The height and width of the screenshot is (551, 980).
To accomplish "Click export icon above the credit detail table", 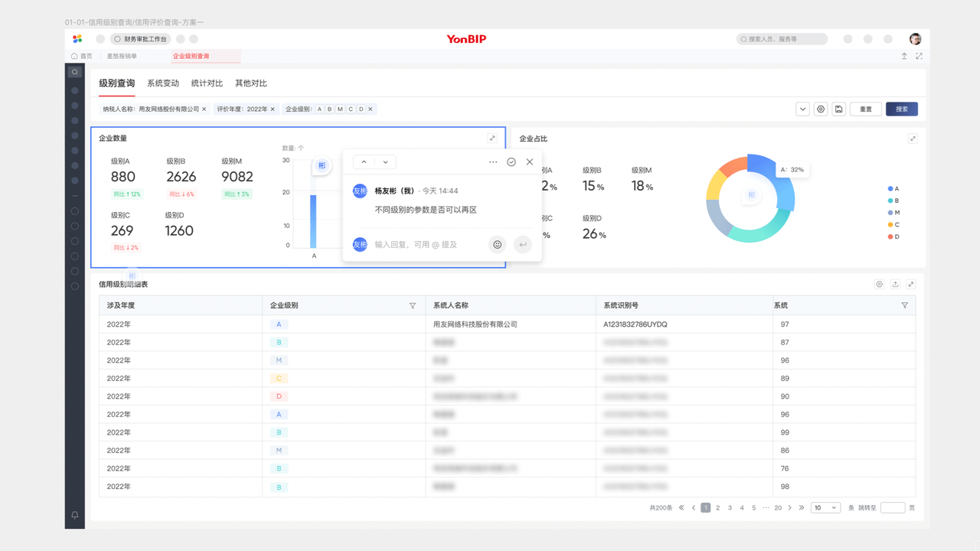I will pos(895,284).
